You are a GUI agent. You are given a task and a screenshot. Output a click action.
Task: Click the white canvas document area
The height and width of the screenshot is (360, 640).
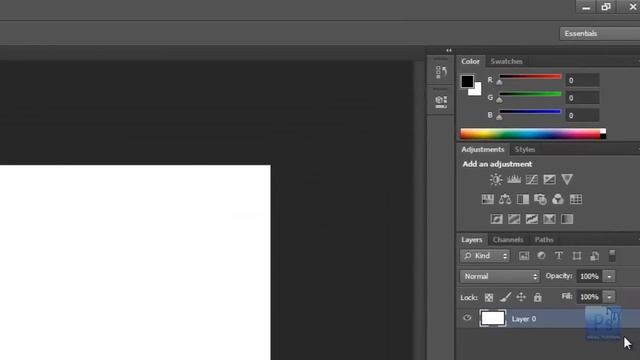point(135,262)
